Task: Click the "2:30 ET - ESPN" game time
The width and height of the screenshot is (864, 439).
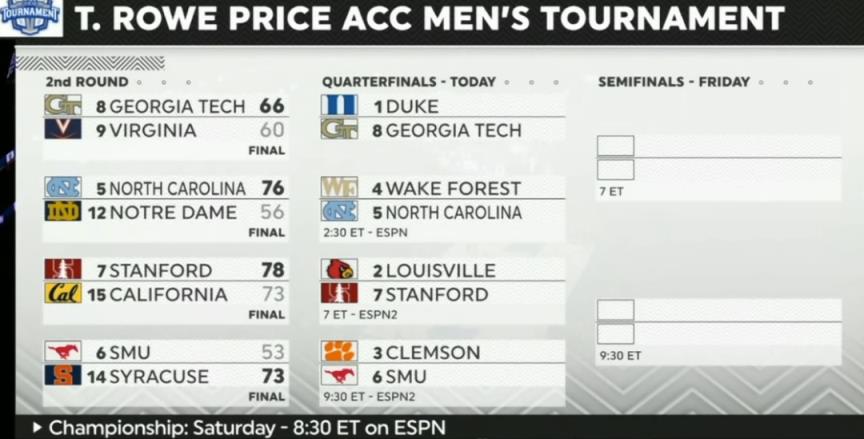Action: click(x=364, y=233)
